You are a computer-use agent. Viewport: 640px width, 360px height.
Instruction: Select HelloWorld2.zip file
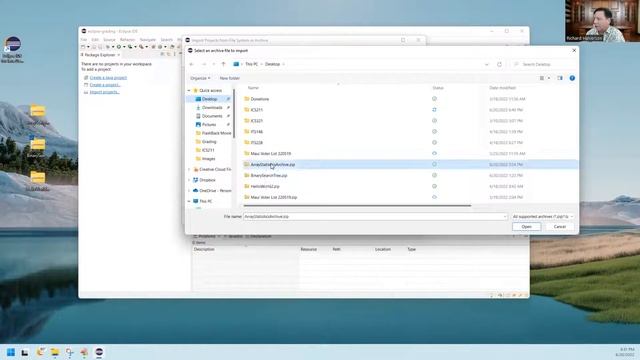pos(265,186)
